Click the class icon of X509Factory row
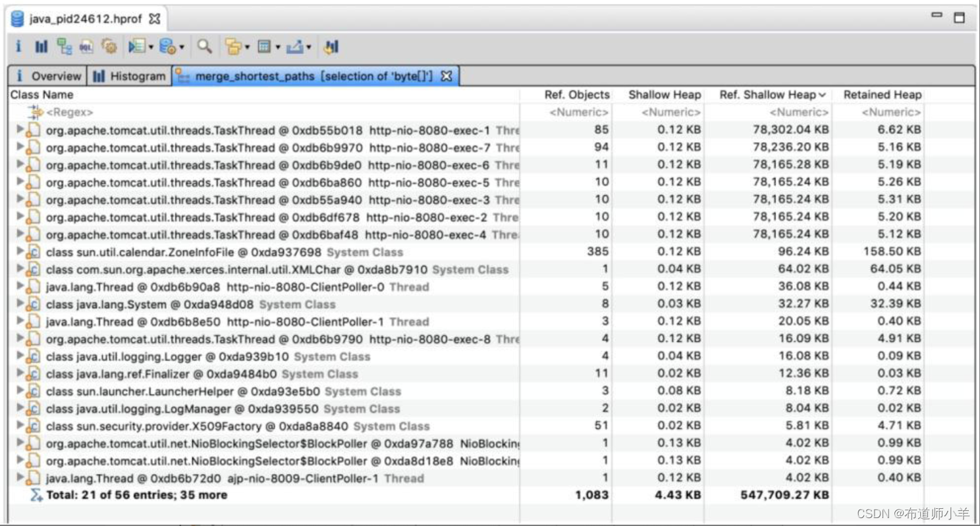 tap(33, 426)
